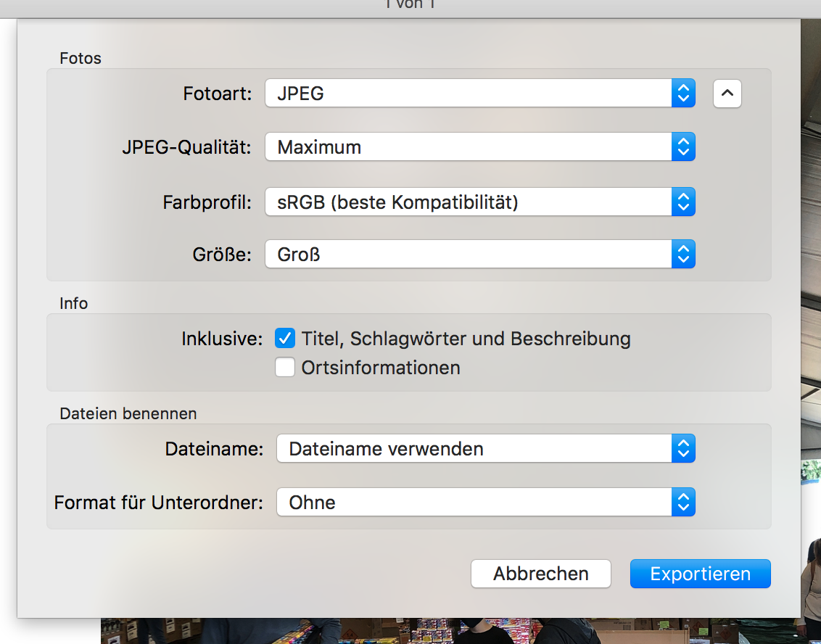Click the blue arrows on the Fotoart popup
The image size is (821, 644).
tap(682, 93)
